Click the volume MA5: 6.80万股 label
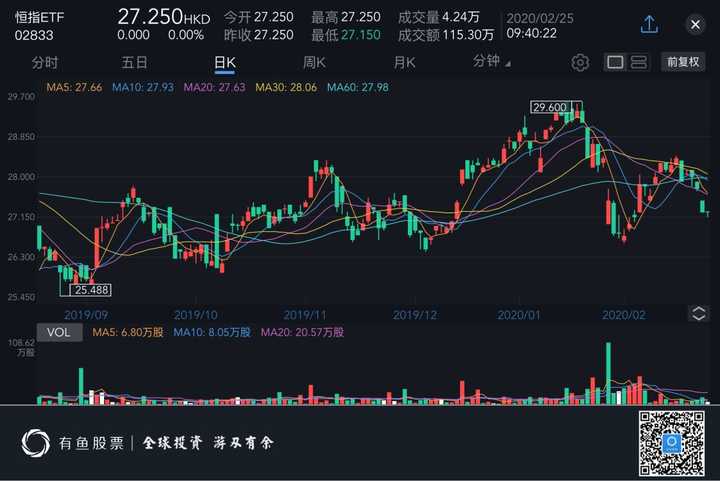720x481 pixels. coord(128,332)
